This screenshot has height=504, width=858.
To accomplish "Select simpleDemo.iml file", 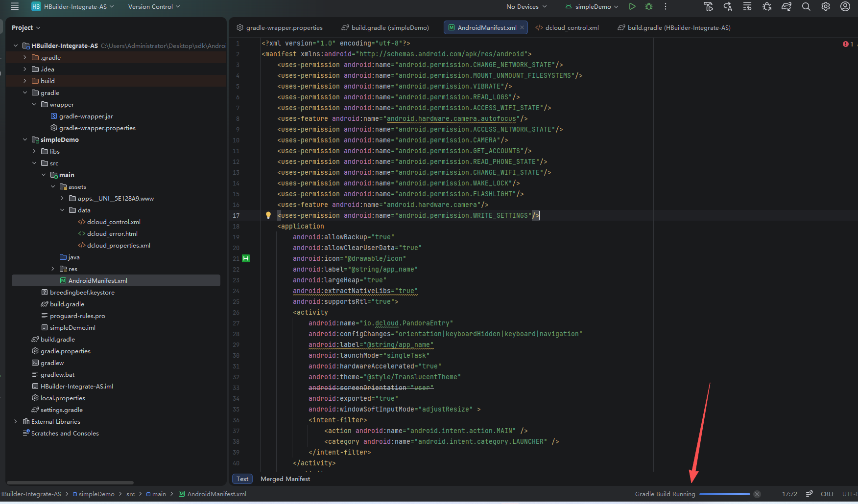I will (x=68, y=327).
